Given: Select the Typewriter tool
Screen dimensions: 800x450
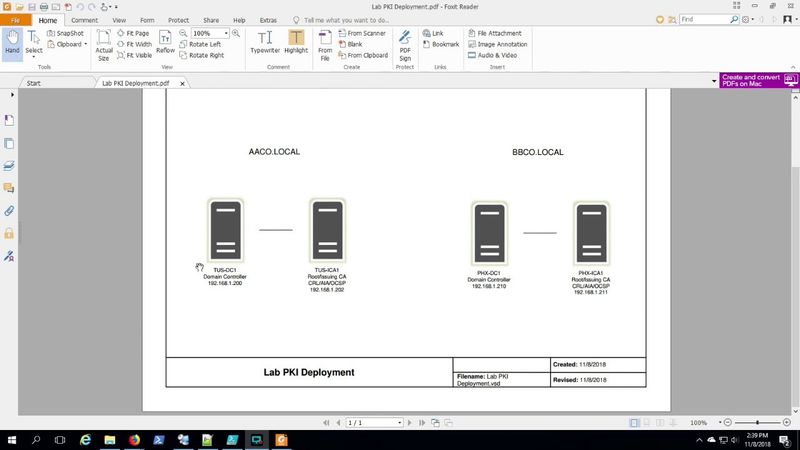Looking at the screenshot, I should pos(265,42).
